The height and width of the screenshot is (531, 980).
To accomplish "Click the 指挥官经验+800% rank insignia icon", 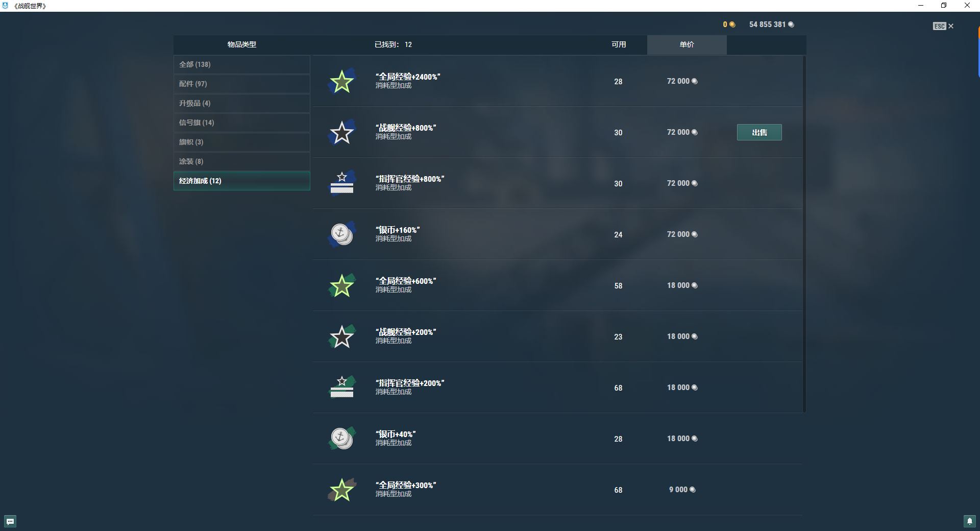I will 341,183.
